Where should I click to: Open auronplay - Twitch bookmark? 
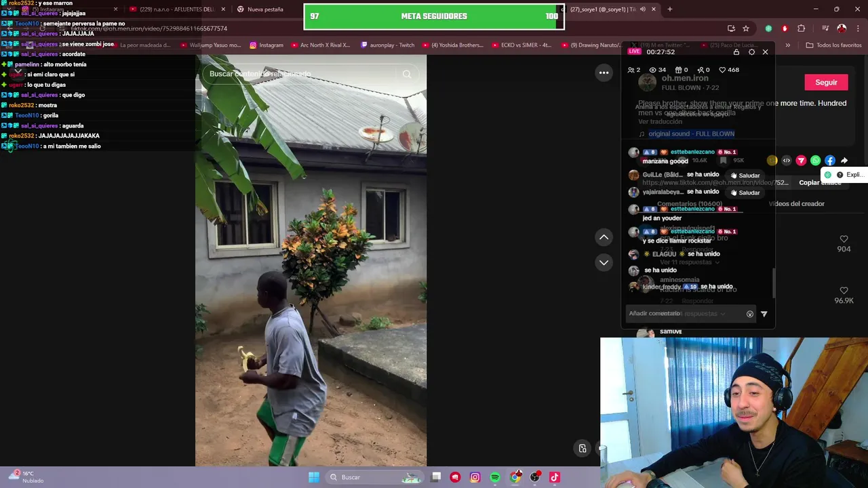(x=387, y=45)
